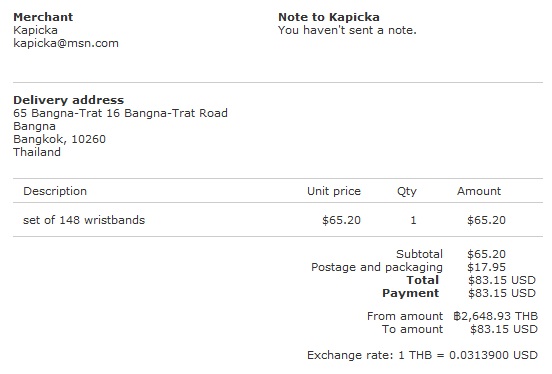Click the Unit price column header
Image resolution: width=552 pixels, height=374 pixels.
point(334,191)
